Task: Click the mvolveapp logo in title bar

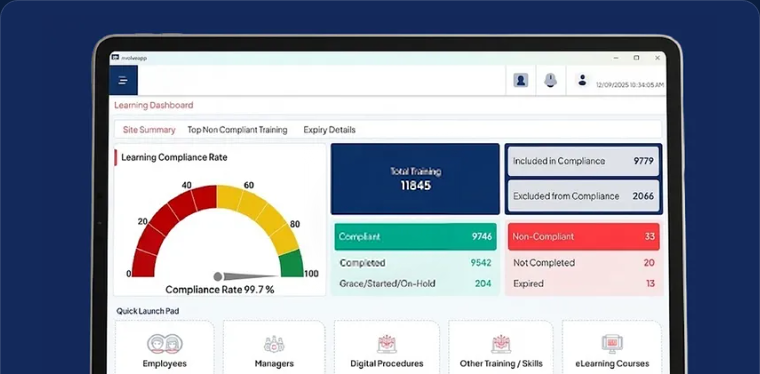Action: click(x=115, y=58)
